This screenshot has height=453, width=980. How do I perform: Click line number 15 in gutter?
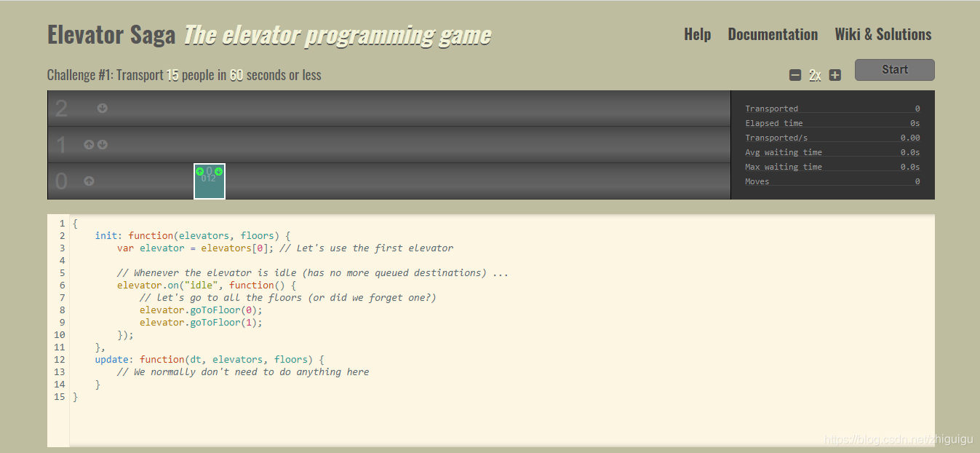[x=60, y=397]
